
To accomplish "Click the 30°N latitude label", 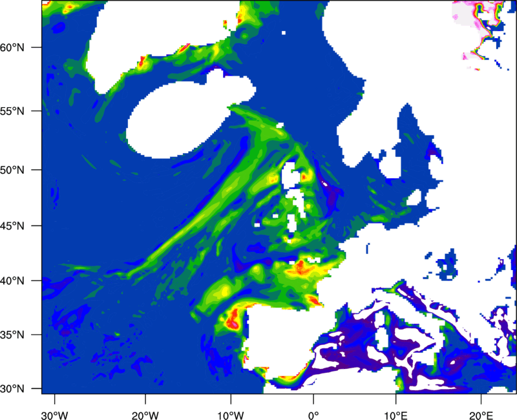I will pyautogui.click(x=12, y=389).
